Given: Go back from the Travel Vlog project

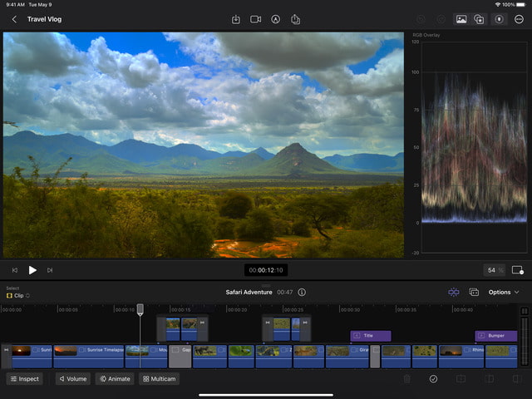Looking at the screenshot, I should pyautogui.click(x=14, y=19).
